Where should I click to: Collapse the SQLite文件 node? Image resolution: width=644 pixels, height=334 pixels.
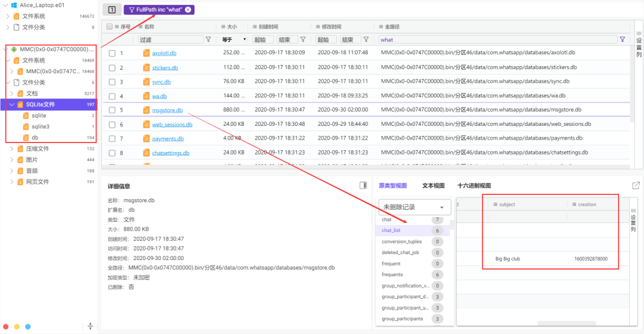click(12, 104)
